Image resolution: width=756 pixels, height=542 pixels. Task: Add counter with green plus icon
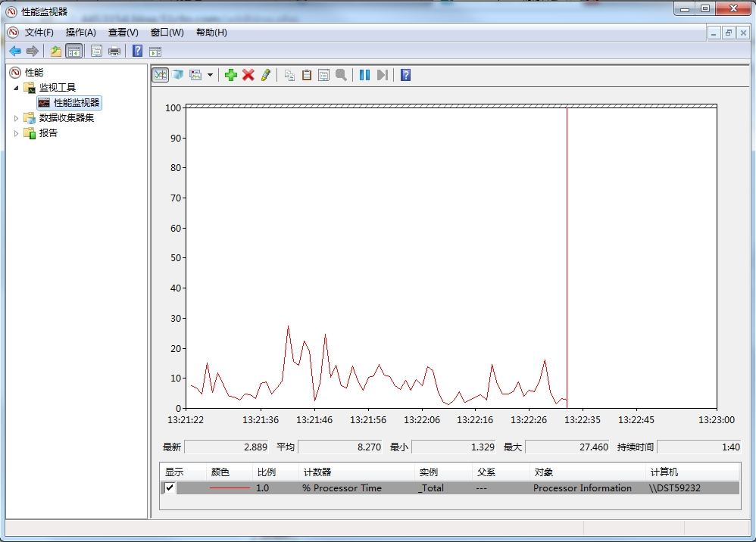231,75
